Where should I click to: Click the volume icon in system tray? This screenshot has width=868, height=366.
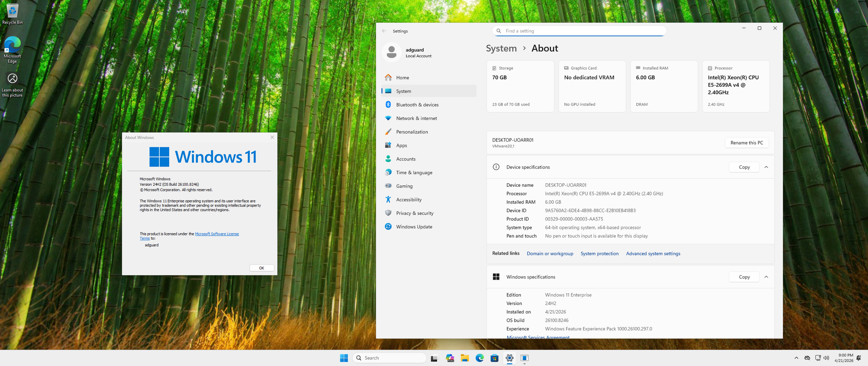[826, 358]
